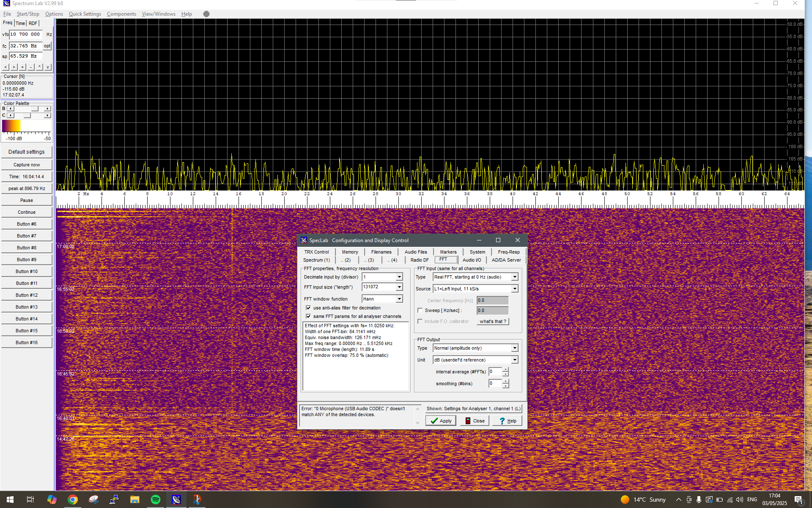Increase internal average (#FFTs) with the up stepper
This screenshot has height=508, width=812.
pyautogui.click(x=505, y=370)
